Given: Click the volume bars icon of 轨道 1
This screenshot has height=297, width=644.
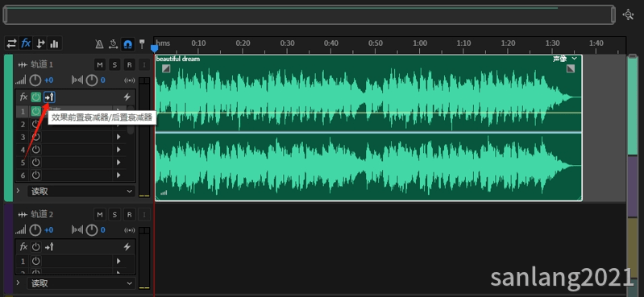Looking at the screenshot, I should click(21, 80).
